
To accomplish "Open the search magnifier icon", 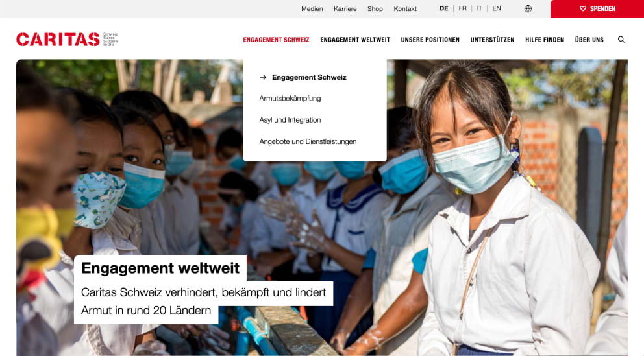I will coord(621,40).
